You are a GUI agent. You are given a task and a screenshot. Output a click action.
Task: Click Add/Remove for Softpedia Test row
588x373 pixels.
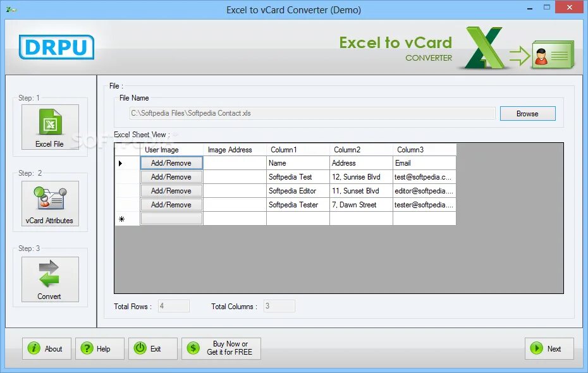(x=171, y=177)
